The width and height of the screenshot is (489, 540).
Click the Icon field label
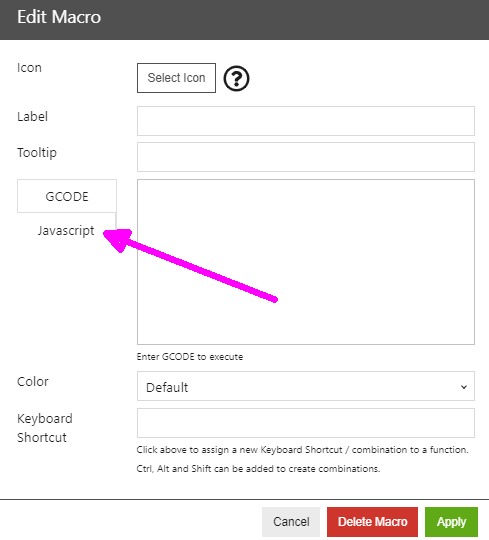point(29,68)
